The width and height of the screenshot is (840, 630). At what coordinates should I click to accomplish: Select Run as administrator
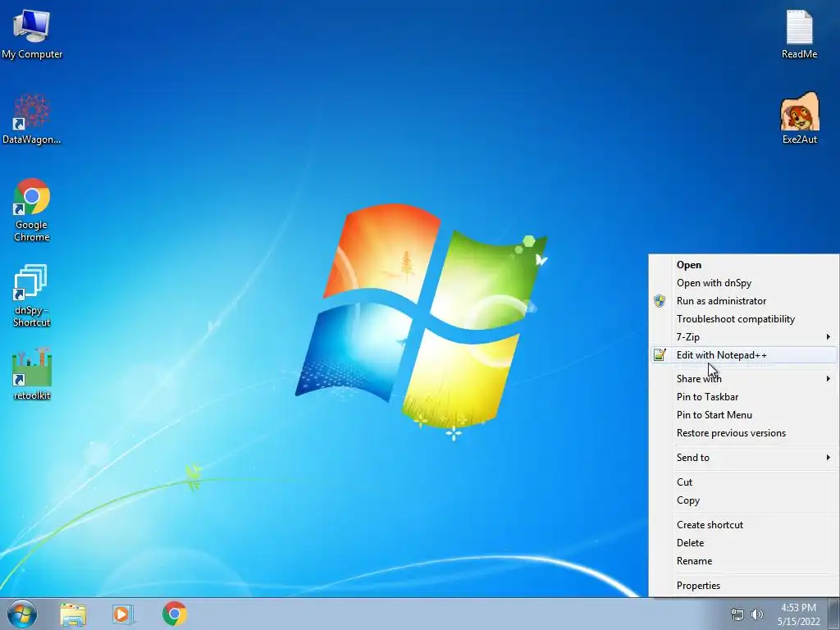pyautogui.click(x=743, y=301)
